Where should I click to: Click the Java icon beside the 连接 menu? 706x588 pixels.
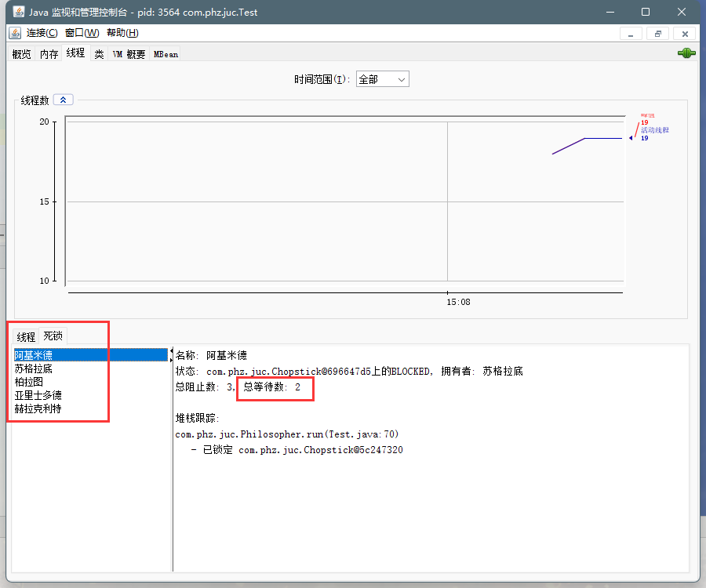pos(15,33)
